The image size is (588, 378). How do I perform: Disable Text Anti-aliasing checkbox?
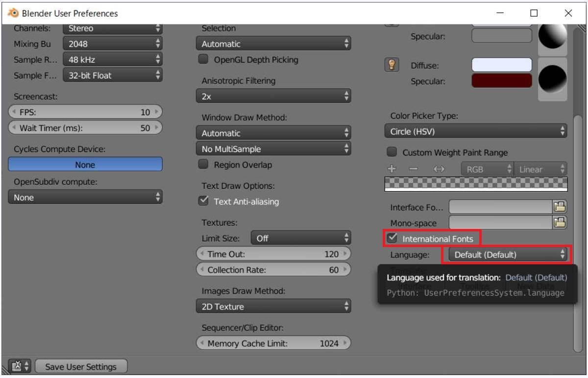(203, 201)
